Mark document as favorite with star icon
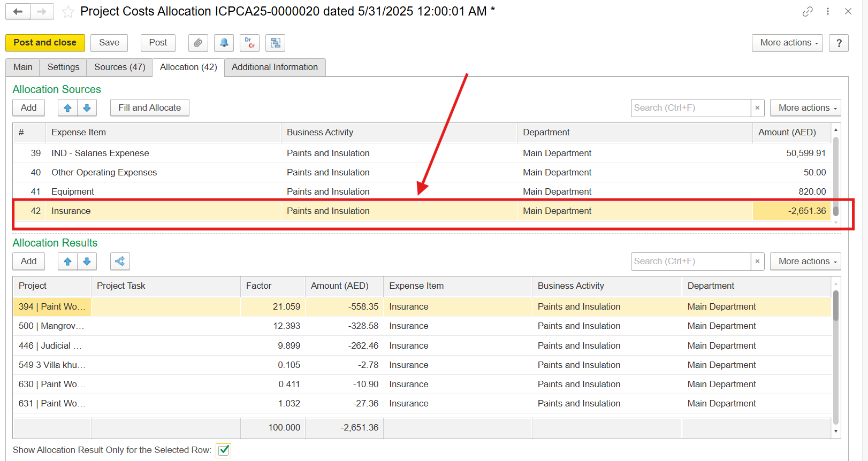Screen dimensions: 868x461 point(68,12)
